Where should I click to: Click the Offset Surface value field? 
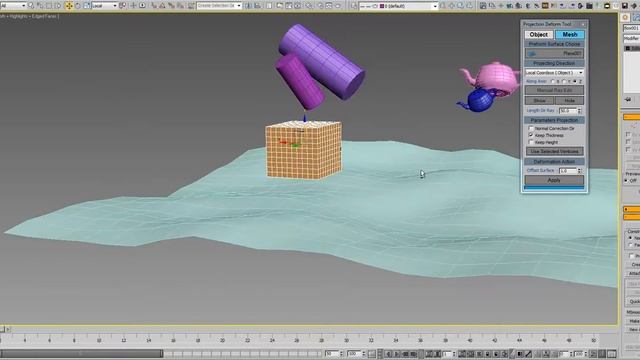567,171
